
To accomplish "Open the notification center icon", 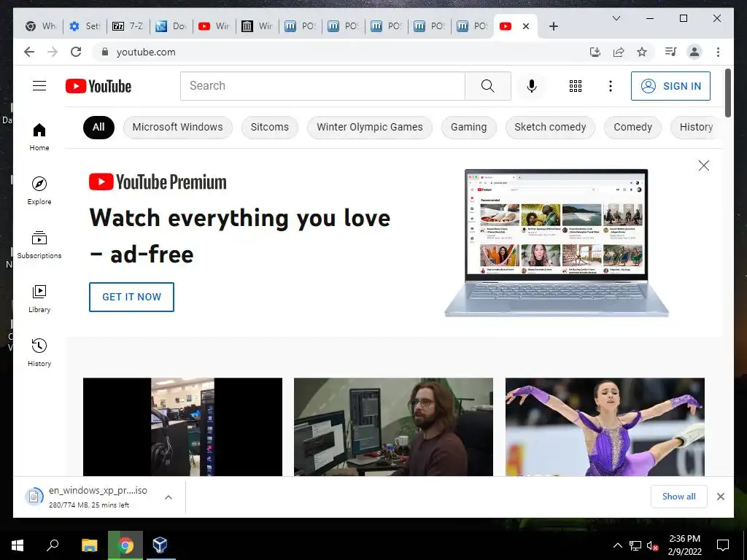I will 723,545.
